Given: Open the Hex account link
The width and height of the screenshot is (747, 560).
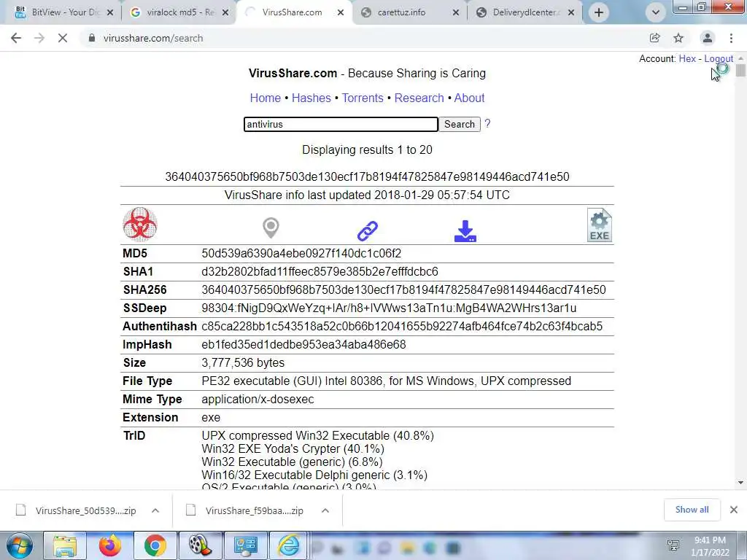Looking at the screenshot, I should tap(687, 58).
